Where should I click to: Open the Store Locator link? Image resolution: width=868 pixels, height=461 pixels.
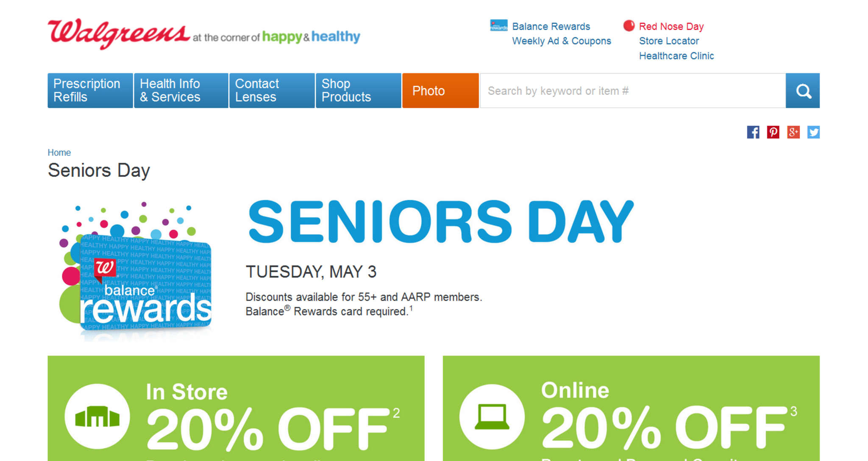pos(669,41)
